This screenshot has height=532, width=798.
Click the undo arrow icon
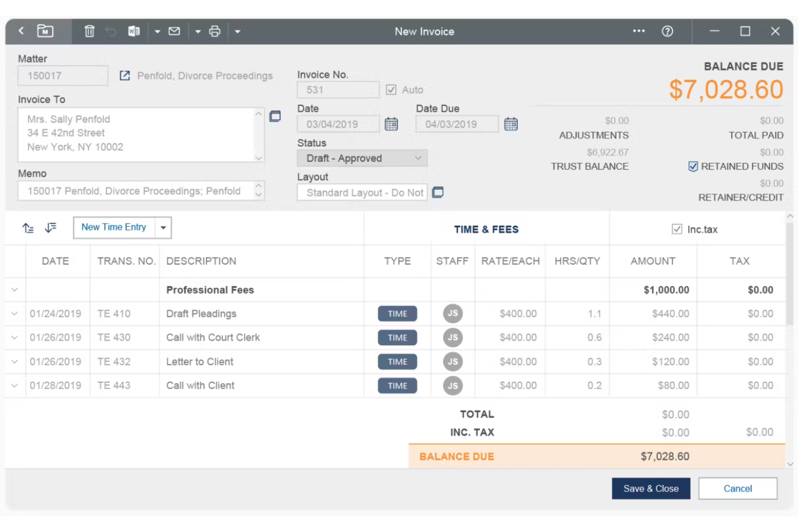(x=111, y=31)
